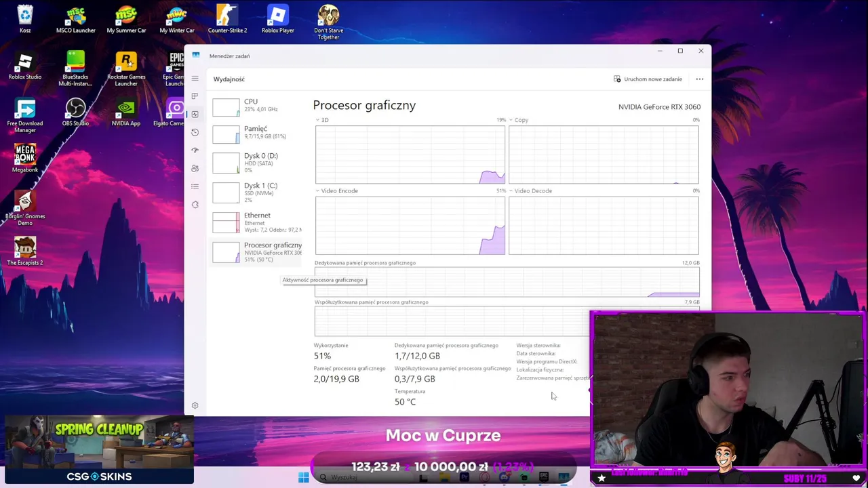Select Pamięć in the performance list
Viewport: 868px width, 488px height.
pyautogui.click(x=257, y=133)
